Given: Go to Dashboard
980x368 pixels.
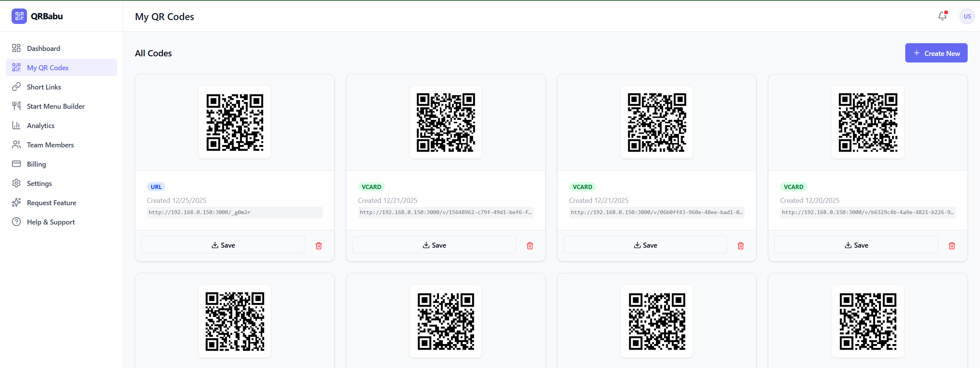Looking at the screenshot, I should tap(61, 48).
